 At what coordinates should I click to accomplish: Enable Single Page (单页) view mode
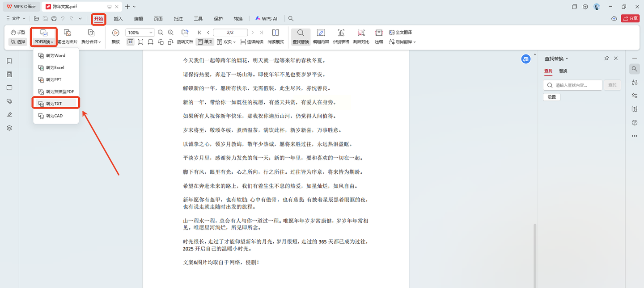[x=205, y=42]
